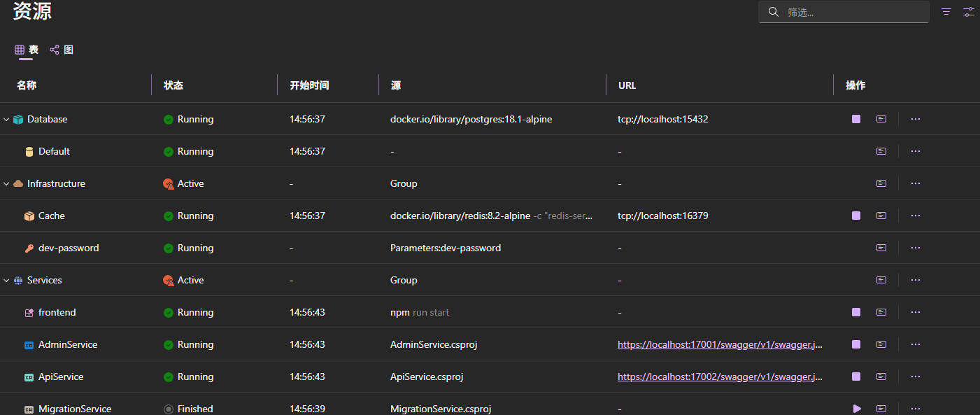Open console logs for Cache resource
980x415 pixels.
881,216
